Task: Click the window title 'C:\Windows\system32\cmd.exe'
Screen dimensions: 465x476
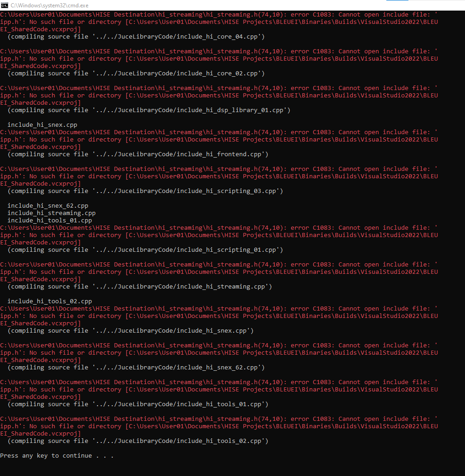Action: coord(50,6)
